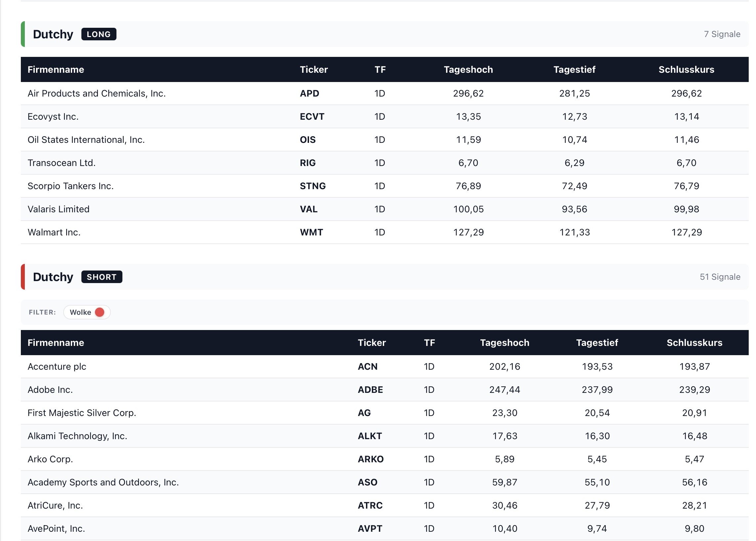Viewport: 756px width, 541px height.
Task: Sort Long table by Tageshoch header
Action: [x=468, y=70]
